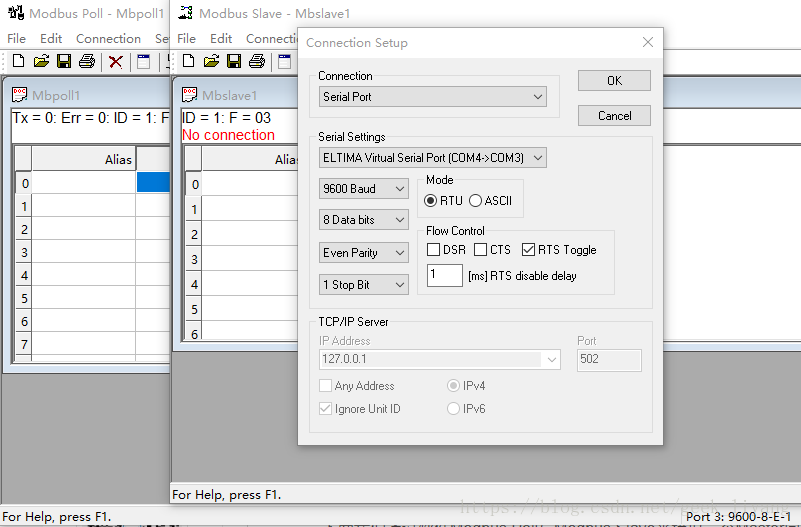The height and width of the screenshot is (527, 801).
Task: Click Save icon in Modbus Slave toolbar
Action: [x=234, y=61]
